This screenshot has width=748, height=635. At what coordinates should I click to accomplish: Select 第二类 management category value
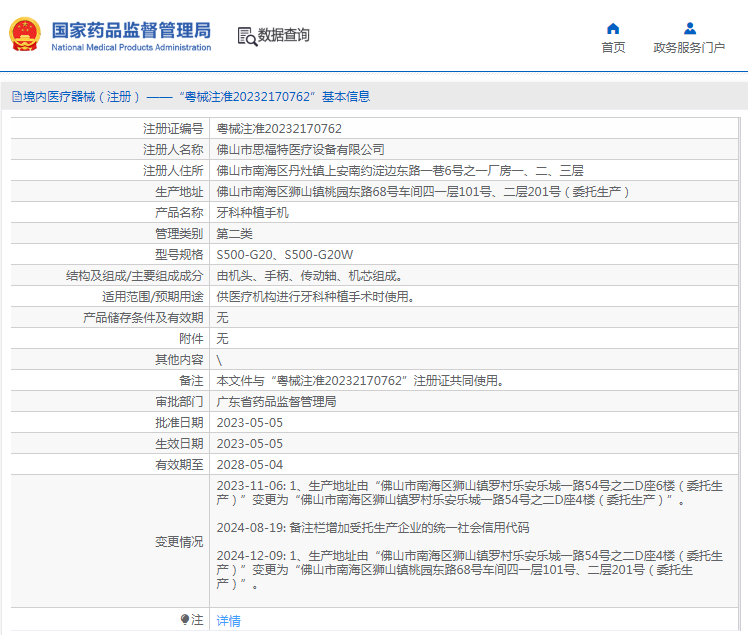click(x=235, y=233)
